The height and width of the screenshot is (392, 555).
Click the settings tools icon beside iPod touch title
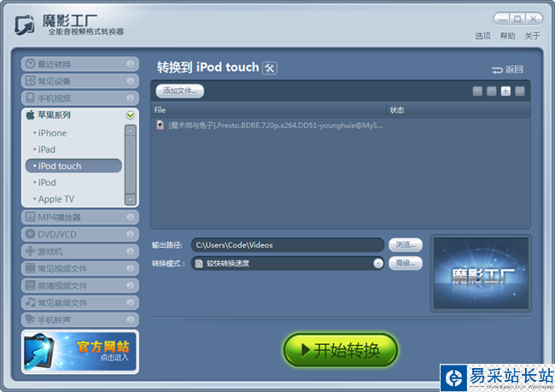pos(270,68)
